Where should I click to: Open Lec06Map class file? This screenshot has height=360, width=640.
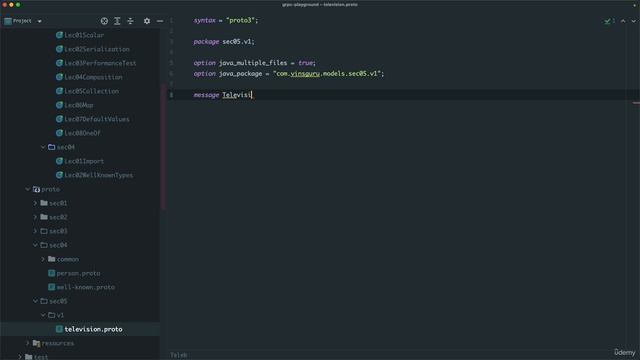pos(79,105)
